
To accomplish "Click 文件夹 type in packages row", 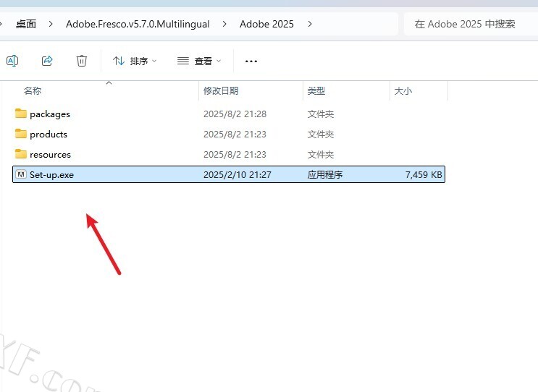I will (321, 114).
